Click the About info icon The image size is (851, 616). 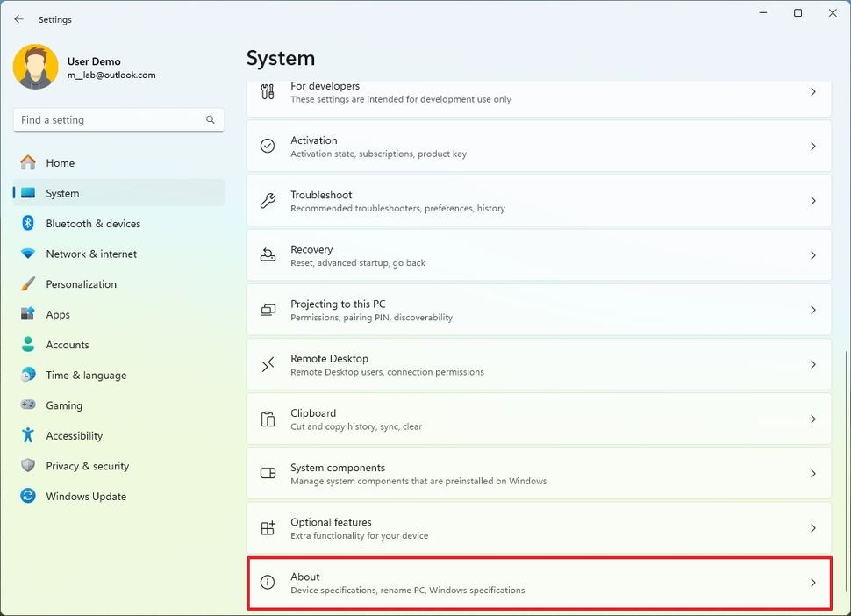coord(268,583)
